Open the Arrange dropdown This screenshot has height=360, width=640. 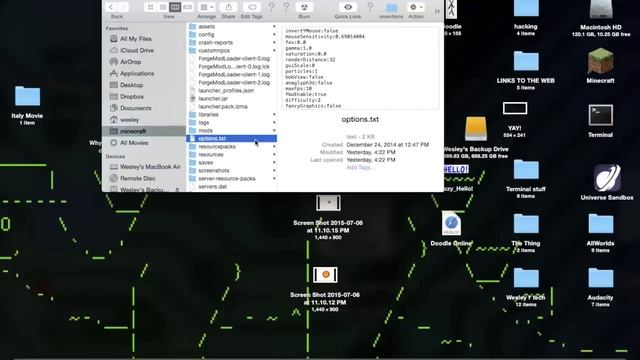pyautogui.click(x=207, y=7)
